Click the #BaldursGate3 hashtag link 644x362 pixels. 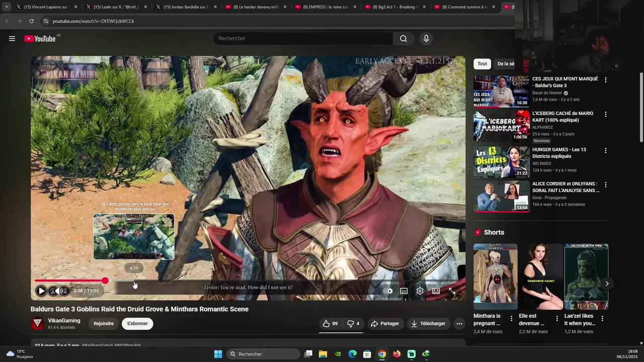(x=97, y=345)
